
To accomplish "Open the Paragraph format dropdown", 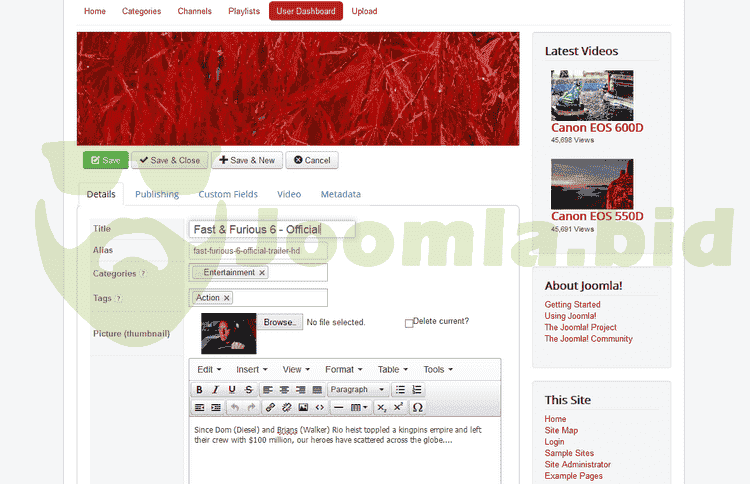I will click(x=358, y=390).
